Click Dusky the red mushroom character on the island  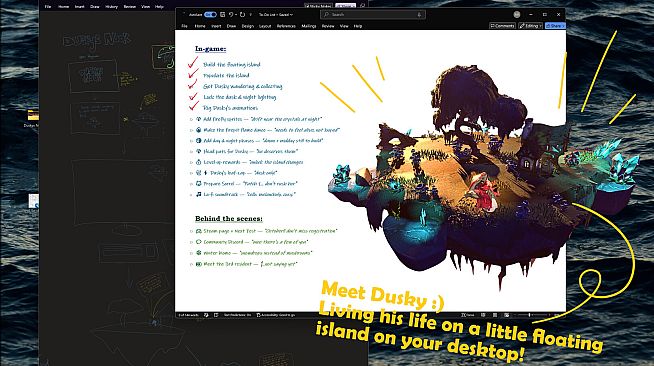[x=483, y=191]
